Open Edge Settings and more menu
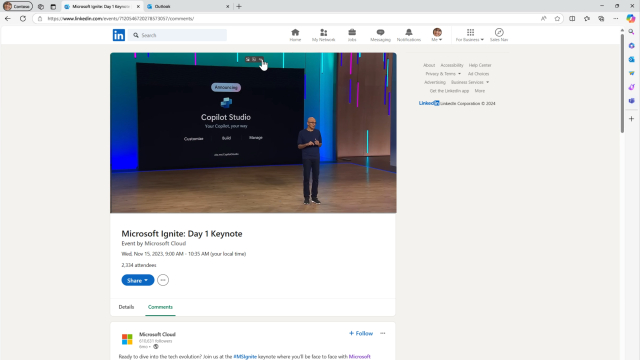This screenshot has width=640, height=360. [616, 18]
